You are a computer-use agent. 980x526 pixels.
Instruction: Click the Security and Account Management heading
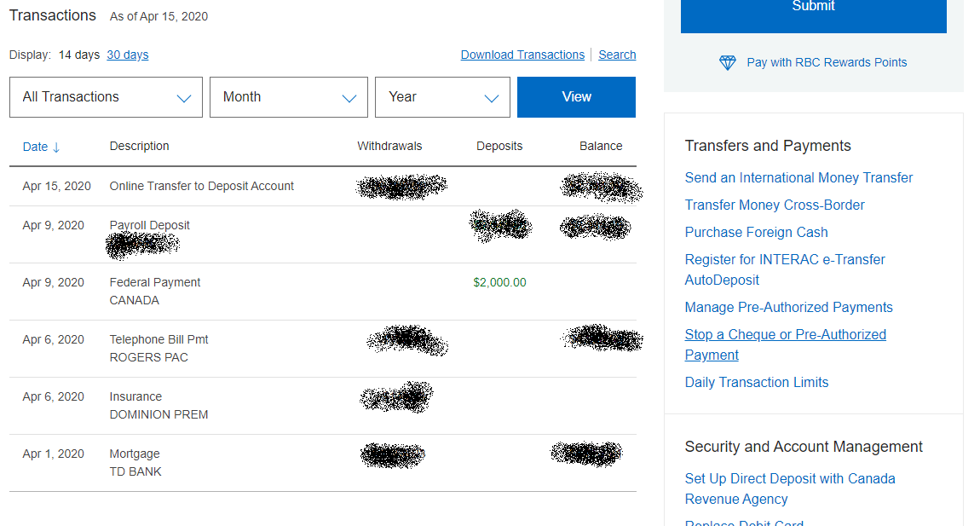pos(804,447)
